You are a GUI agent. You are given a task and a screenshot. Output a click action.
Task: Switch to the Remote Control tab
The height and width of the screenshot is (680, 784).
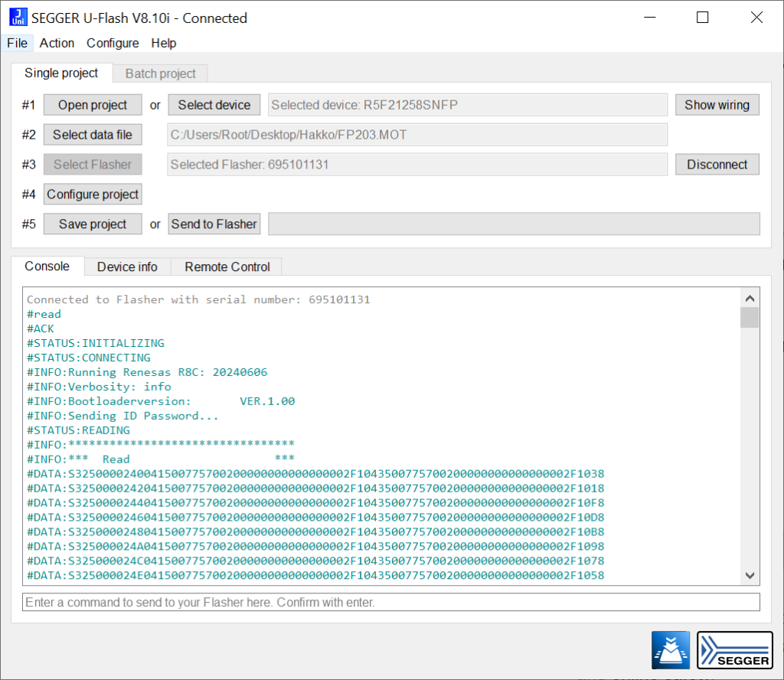click(227, 266)
